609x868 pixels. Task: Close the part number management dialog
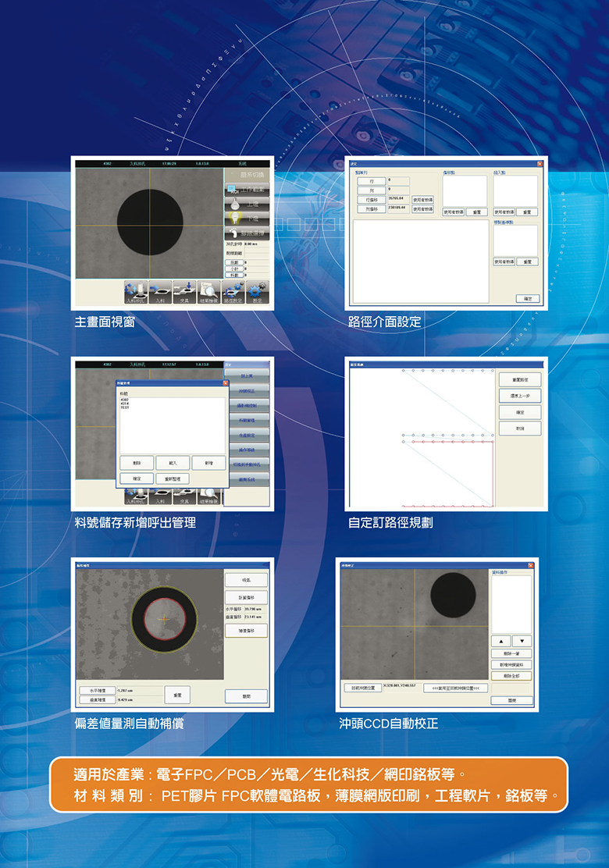(226, 383)
